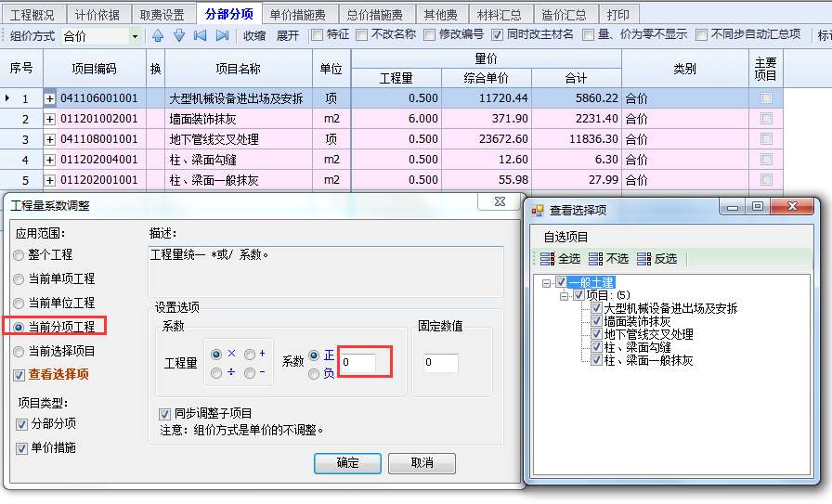Click the move up arrow icon
Viewport: 832px width, 504px height.
click(157, 35)
